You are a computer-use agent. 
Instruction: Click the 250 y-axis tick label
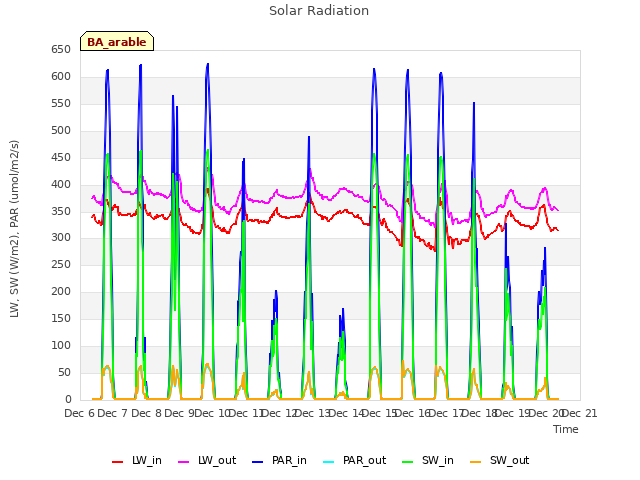(x=61, y=265)
